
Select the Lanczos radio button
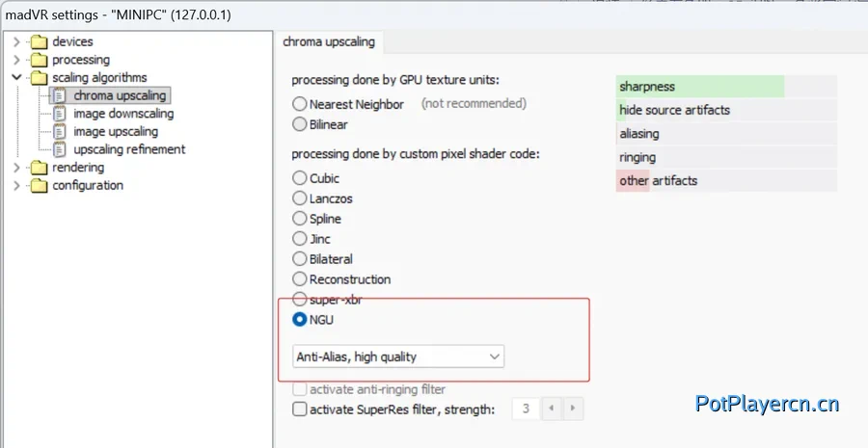[300, 198]
